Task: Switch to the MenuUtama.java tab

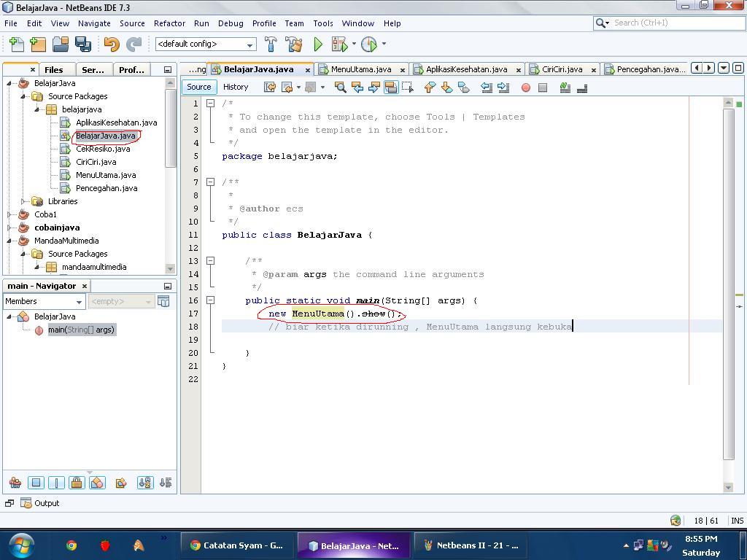Action: tap(360, 69)
